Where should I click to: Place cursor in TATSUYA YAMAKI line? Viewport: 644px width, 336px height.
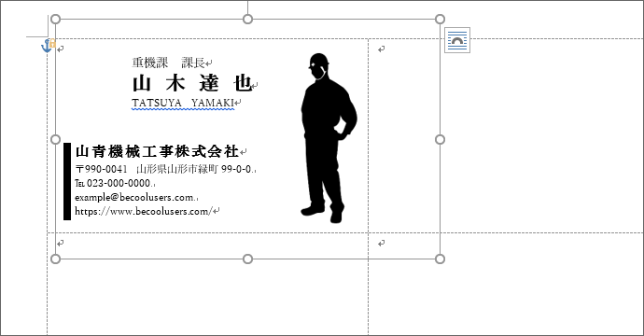(183, 103)
